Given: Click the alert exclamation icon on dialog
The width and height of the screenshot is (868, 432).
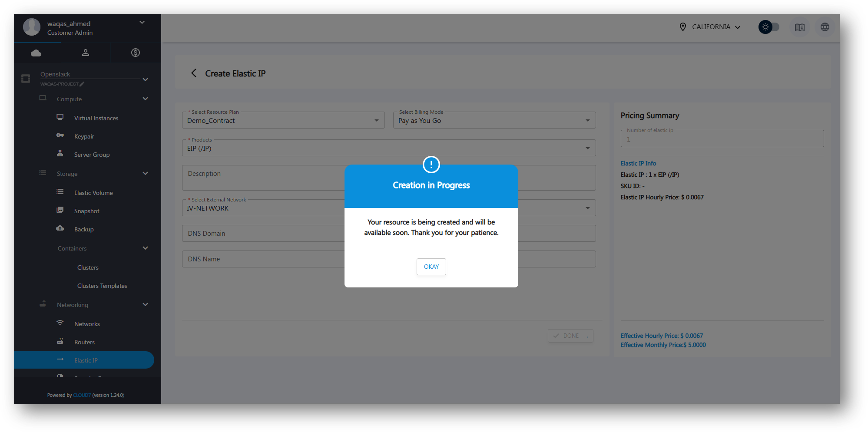Looking at the screenshot, I should click(x=431, y=165).
